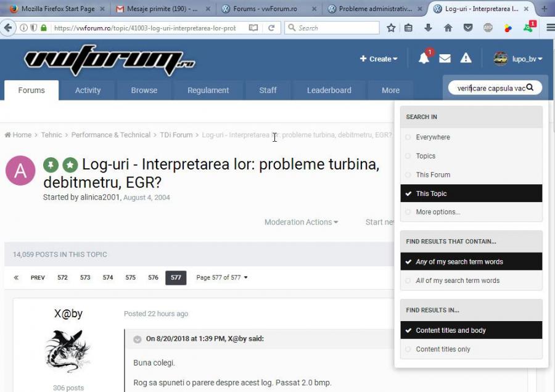Open the Firefox downloads arrow icon
The image size is (555, 392).
click(428, 28)
